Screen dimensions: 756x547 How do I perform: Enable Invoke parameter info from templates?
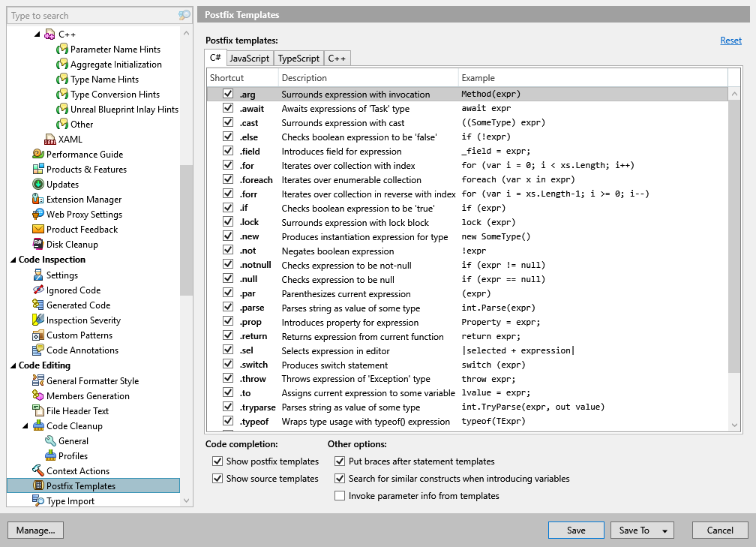click(340, 494)
